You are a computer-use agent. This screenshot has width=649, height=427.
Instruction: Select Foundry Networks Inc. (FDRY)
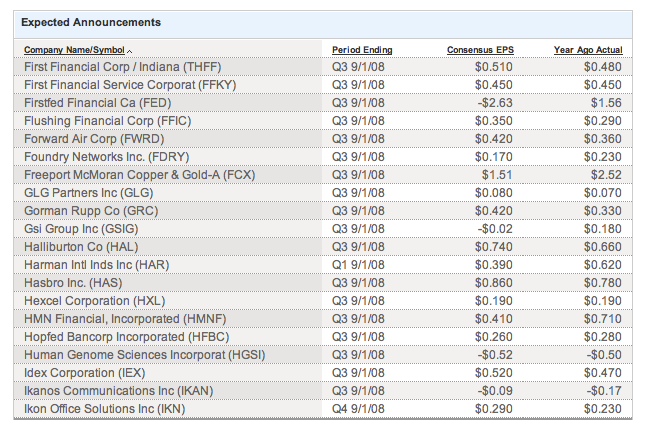(x=106, y=156)
